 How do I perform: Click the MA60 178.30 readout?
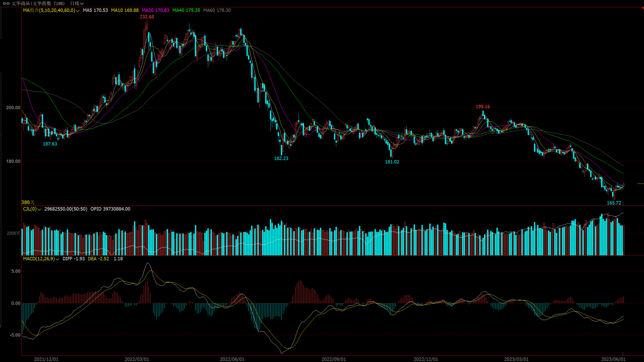[x=217, y=11]
